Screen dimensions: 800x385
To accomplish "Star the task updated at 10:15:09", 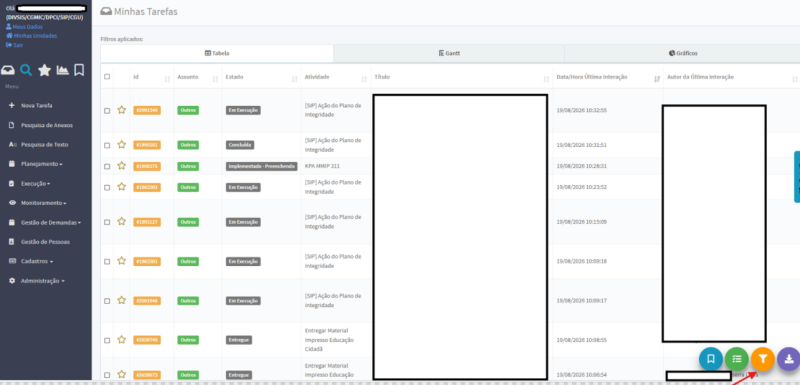I will click(x=121, y=221).
